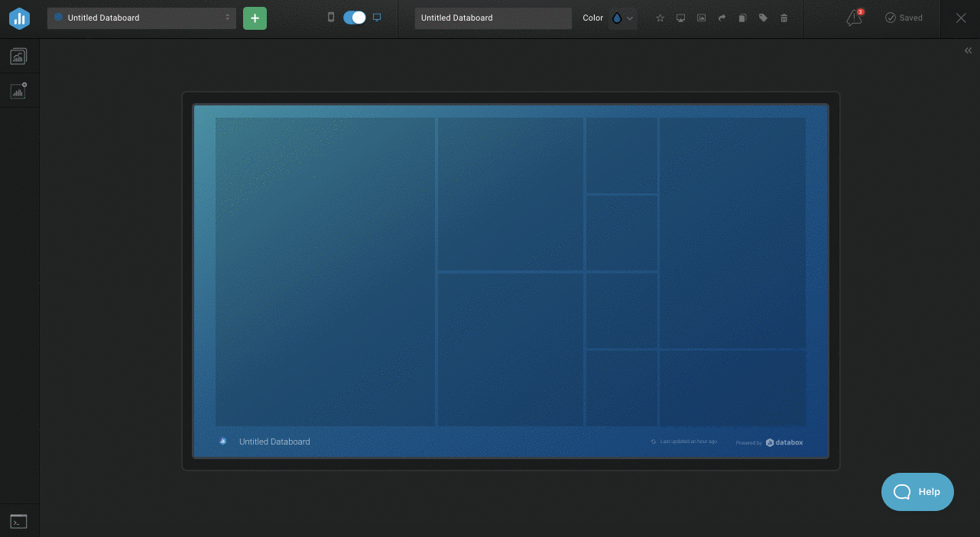
Task: Star this databoard as favorite
Action: [660, 18]
